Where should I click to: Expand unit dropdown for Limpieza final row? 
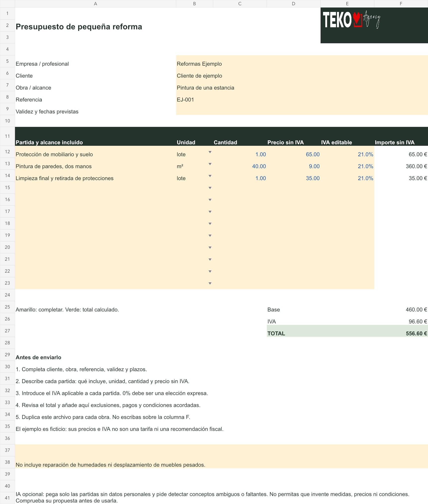click(x=210, y=176)
